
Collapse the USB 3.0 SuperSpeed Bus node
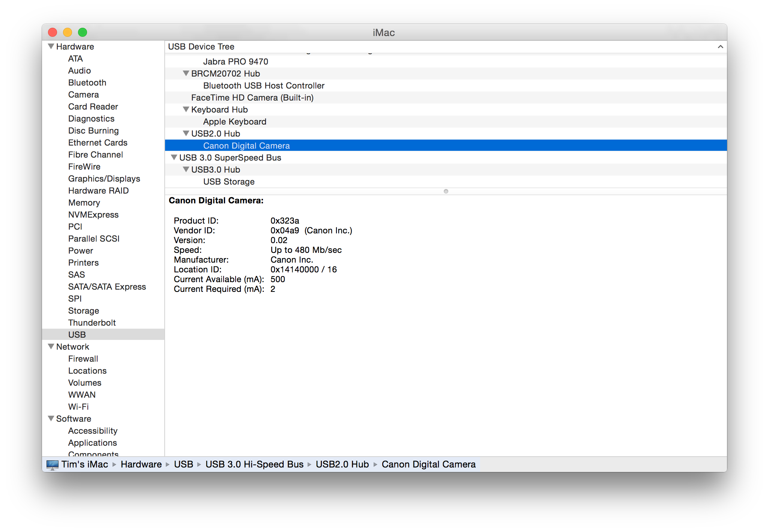(x=173, y=157)
